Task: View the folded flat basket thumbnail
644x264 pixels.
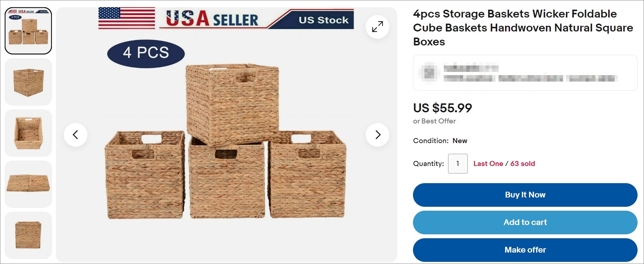Action: point(28,184)
